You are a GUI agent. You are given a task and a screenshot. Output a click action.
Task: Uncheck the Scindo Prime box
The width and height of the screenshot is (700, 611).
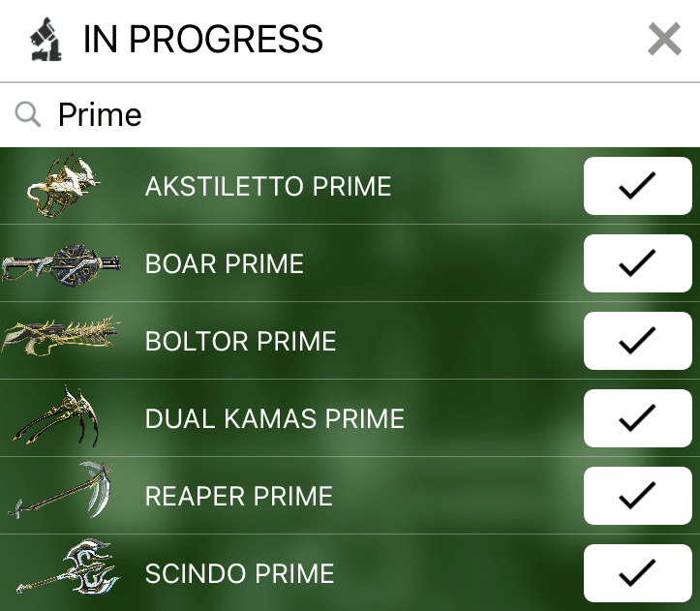pos(637,573)
